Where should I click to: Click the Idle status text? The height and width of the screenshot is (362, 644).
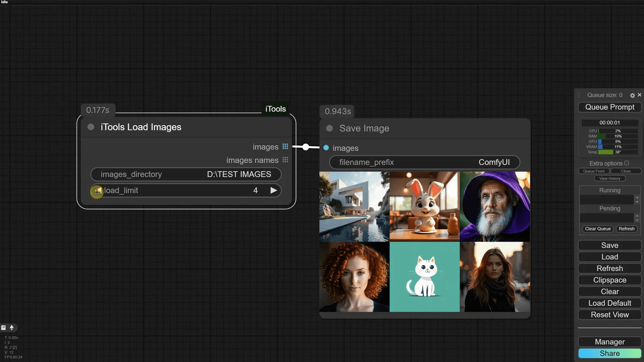click(4, 2)
